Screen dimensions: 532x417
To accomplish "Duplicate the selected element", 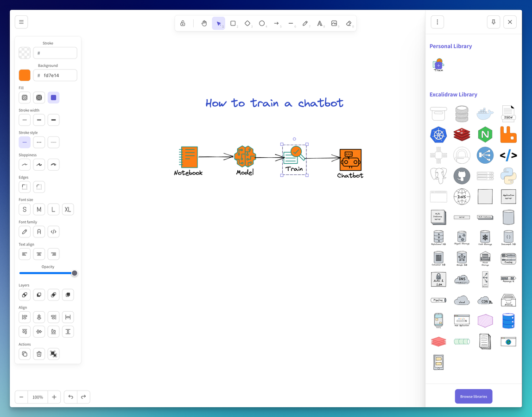I will 25,354.
